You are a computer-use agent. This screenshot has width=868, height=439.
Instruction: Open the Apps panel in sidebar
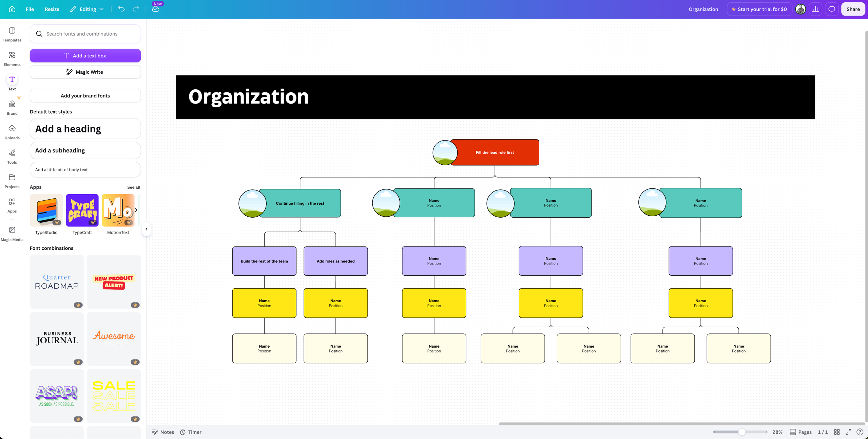tap(12, 206)
